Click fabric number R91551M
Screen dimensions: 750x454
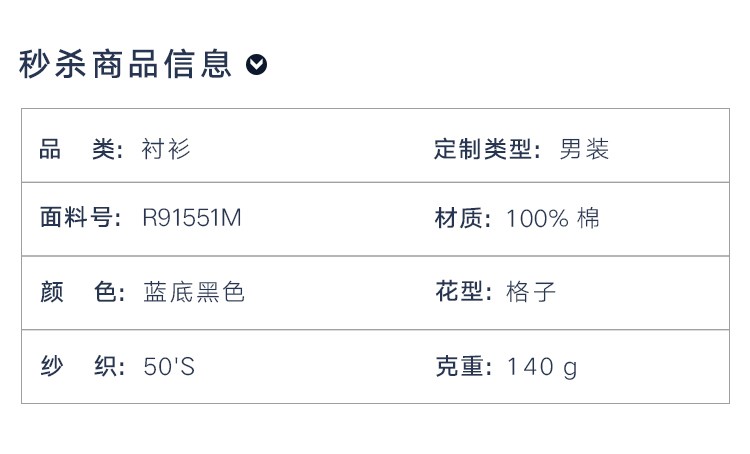[x=192, y=218]
